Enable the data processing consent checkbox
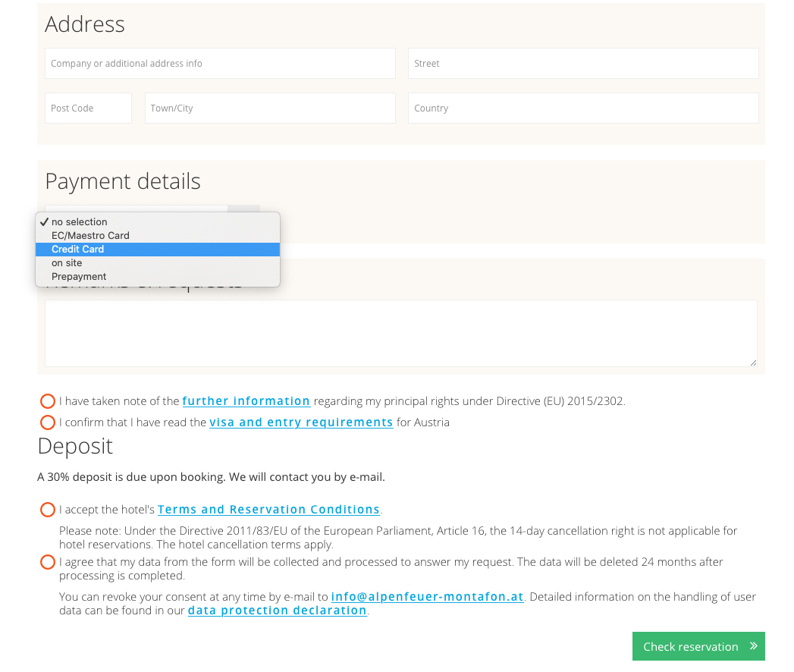 [x=48, y=562]
